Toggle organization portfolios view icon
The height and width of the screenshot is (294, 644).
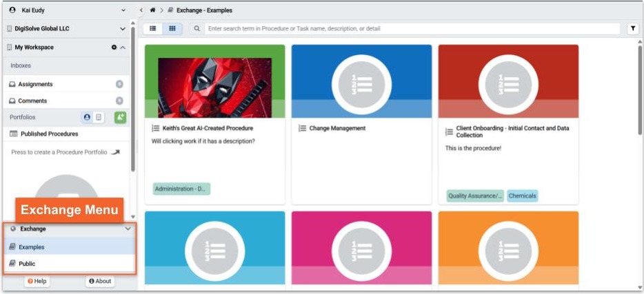[x=98, y=117]
